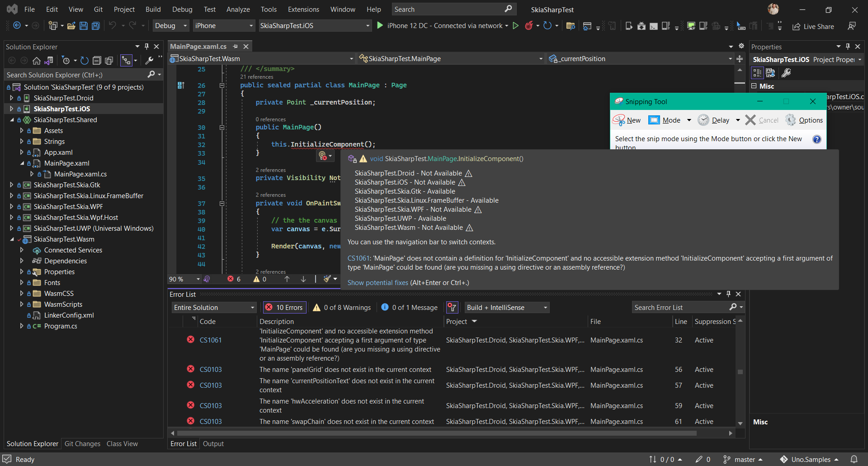Click the Hot Reload flame icon
This screenshot has height=466, width=868.
click(x=528, y=26)
